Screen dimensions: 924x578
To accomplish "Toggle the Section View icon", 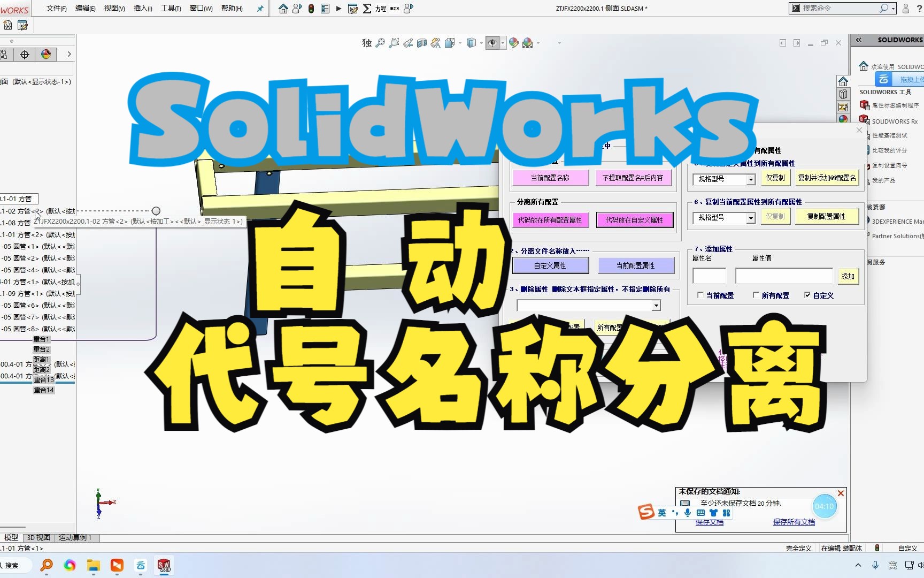I will [x=422, y=43].
